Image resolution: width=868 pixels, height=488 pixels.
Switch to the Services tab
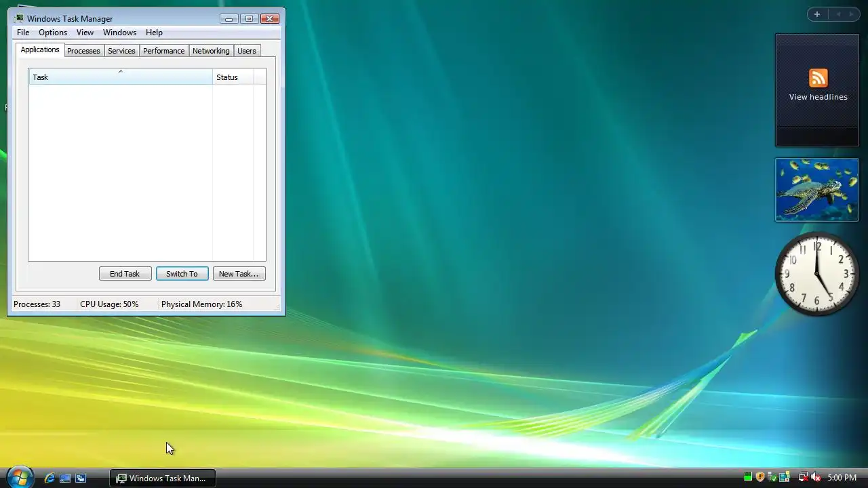click(x=121, y=51)
